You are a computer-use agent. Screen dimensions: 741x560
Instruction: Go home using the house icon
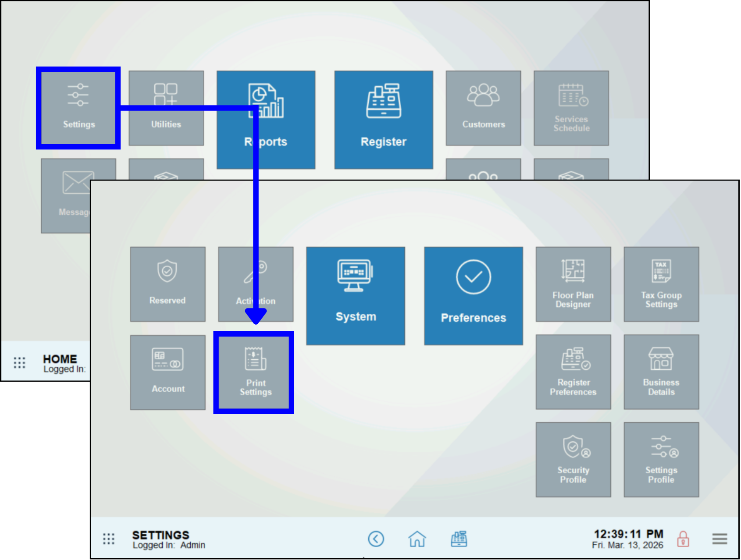(417, 539)
